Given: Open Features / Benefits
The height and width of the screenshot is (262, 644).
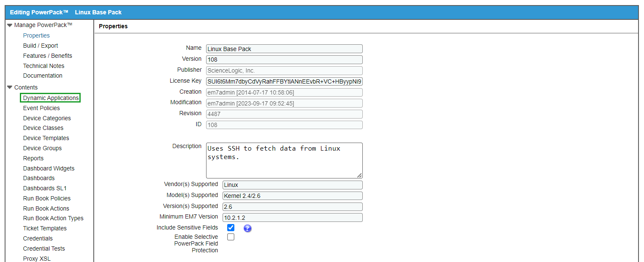Looking at the screenshot, I should tap(47, 55).
